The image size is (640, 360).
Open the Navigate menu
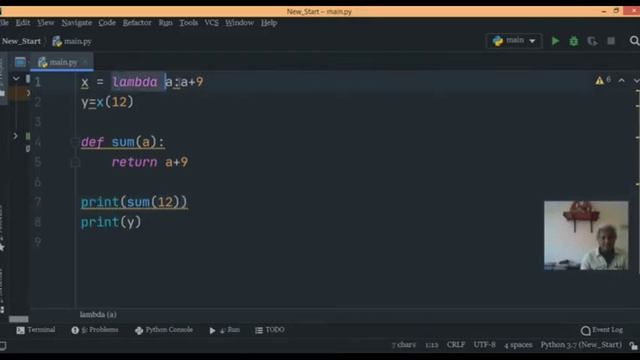click(77, 23)
